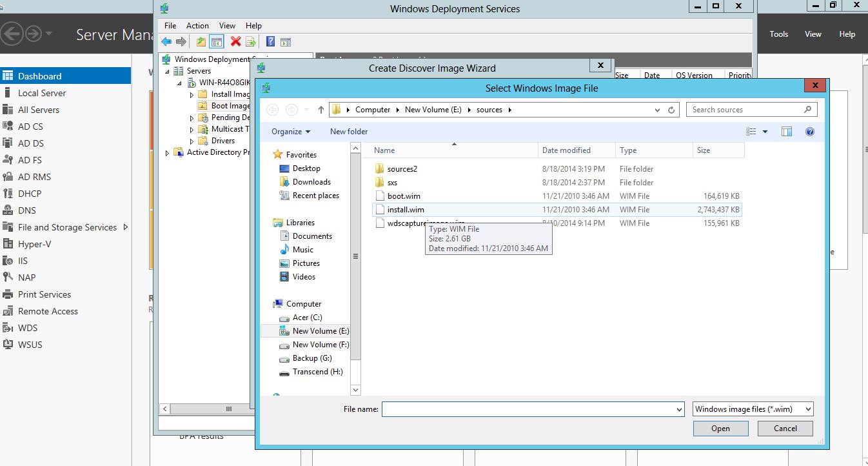
Task: Expand Active Directory node in WDS tree
Action: (x=168, y=153)
